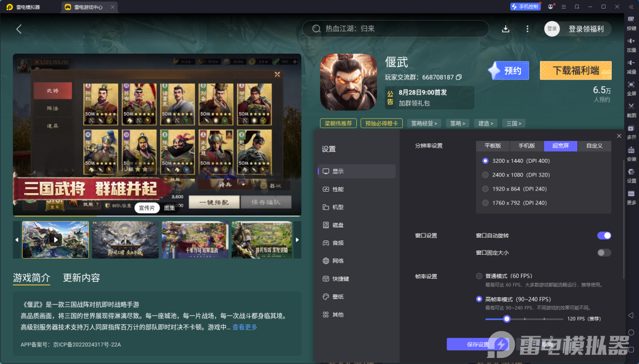Select 普通模式 (60 FPS) frame rate
The height and width of the screenshot is (364, 639).
(479, 276)
